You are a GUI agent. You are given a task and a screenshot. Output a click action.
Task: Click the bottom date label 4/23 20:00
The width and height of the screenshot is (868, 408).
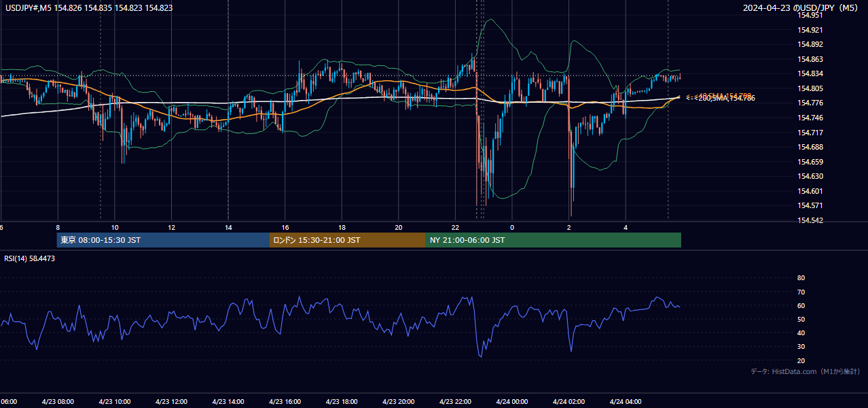(x=398, y=402)
